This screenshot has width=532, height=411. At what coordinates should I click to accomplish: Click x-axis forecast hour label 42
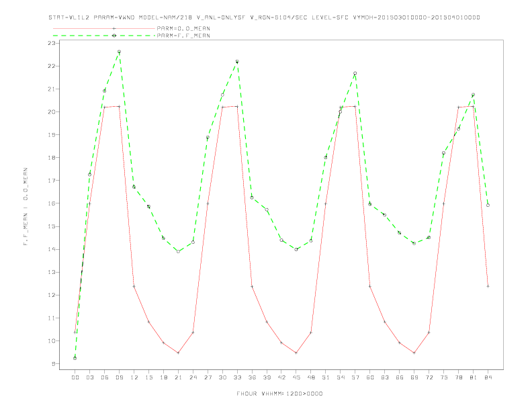[281, 377]
